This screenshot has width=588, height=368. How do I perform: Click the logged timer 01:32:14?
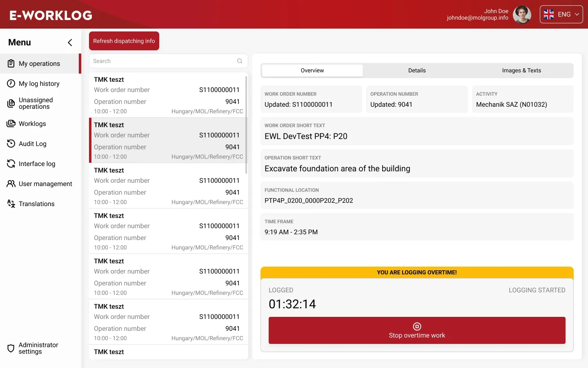click(x=292, y=304)
